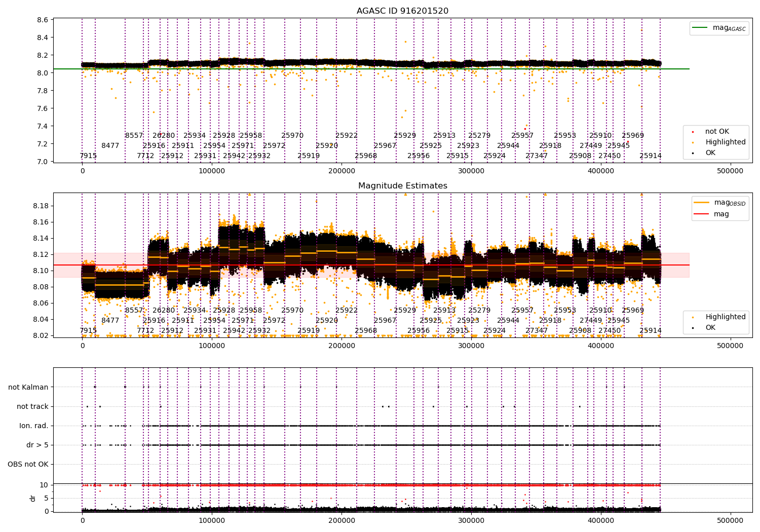Screen dimensions: 760x532
Task: Click the 200000 x-axis tick of the Magnitude Estimates plot
Action: pyautogui.click(x=341, y=346)
